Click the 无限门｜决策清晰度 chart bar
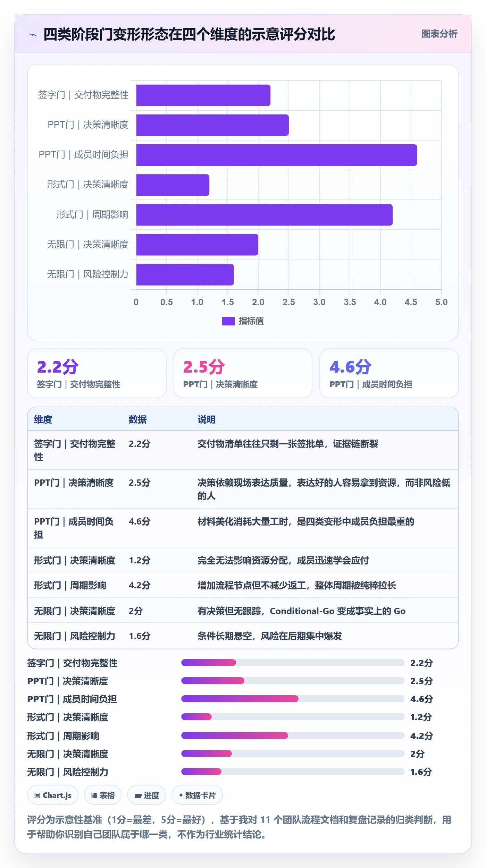Viewport: 486px width, 868px height. [197, 245]
